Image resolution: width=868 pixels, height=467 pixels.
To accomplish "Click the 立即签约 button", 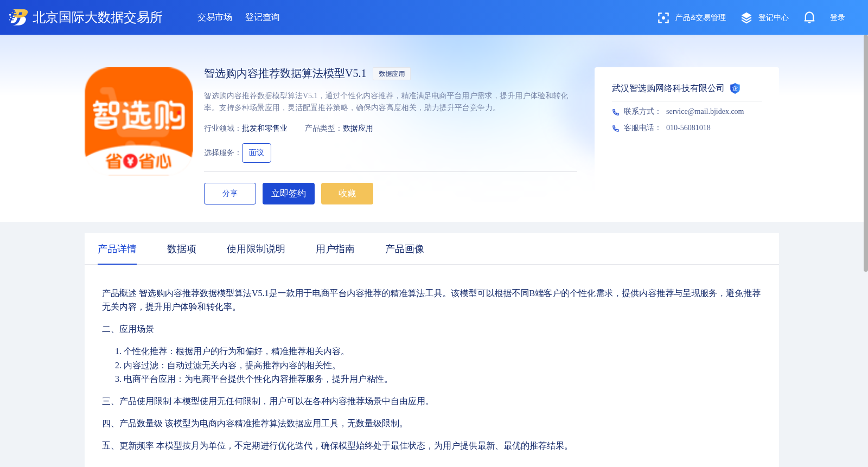I will (289, 194).
